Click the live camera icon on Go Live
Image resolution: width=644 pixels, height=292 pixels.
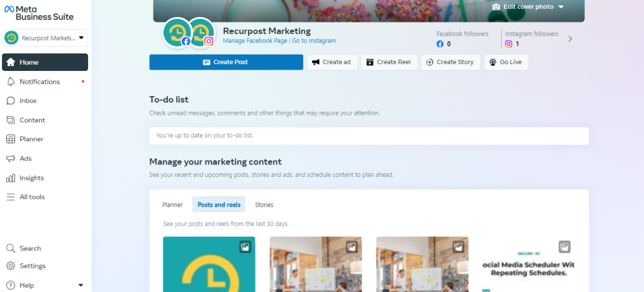tap(493, 62)
